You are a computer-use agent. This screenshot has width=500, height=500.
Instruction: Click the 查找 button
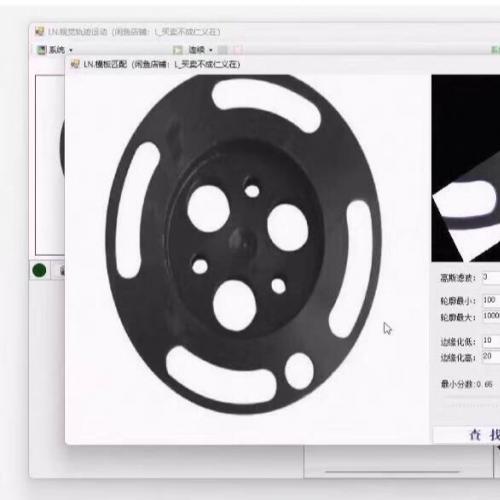(466, 435)
